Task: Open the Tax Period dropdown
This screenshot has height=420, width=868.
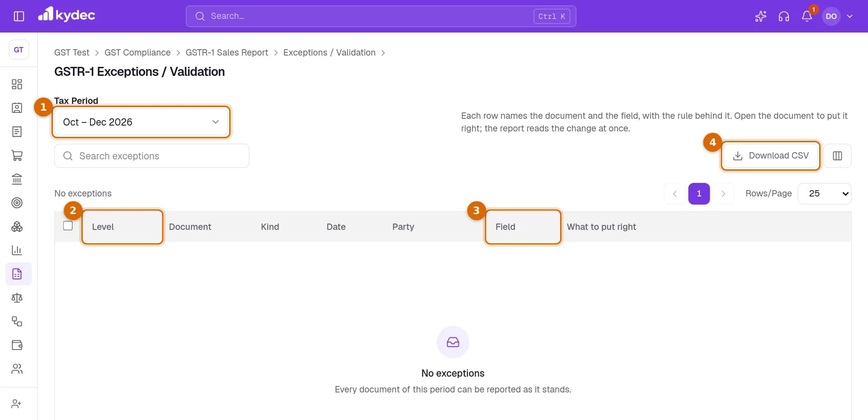Action: click(x=141, y=122)
